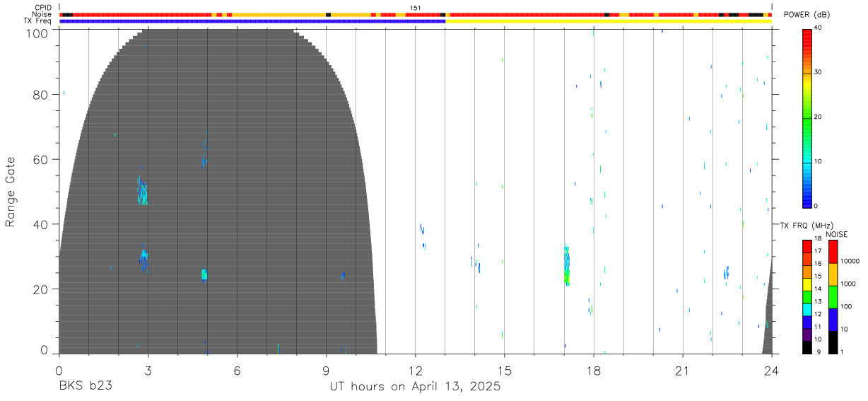Click 'UT hours on April 13, 2025' label
Viewport: 868px width, 401px height.
coord(415,387)
